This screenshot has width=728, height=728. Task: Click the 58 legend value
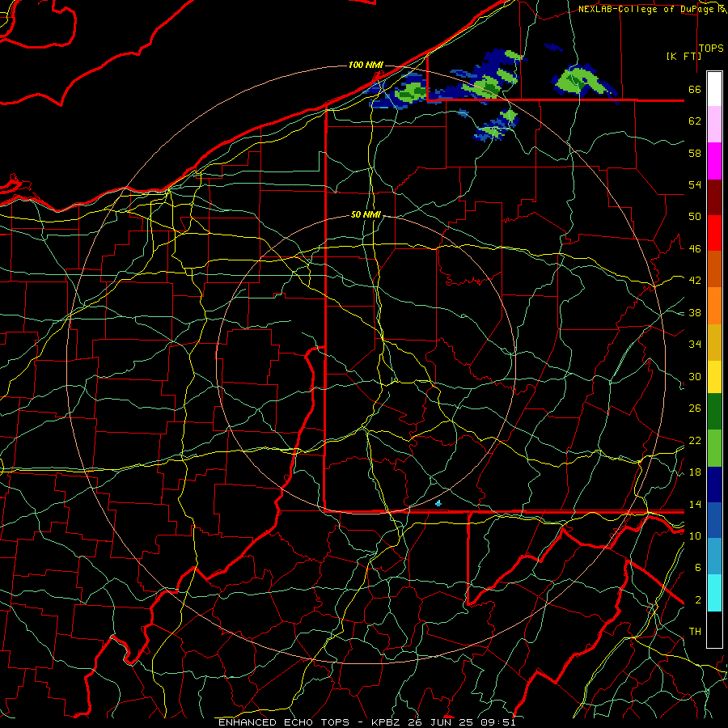(695, 153)
